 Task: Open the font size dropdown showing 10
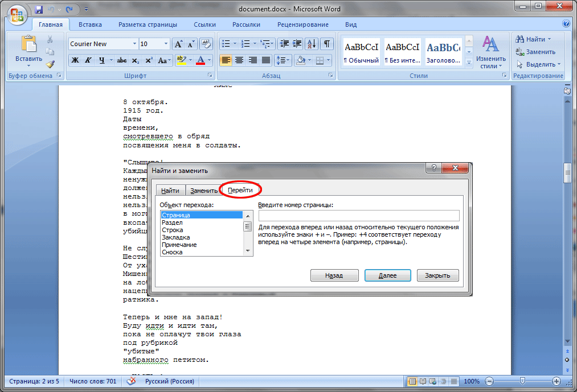tap(166, 44)
